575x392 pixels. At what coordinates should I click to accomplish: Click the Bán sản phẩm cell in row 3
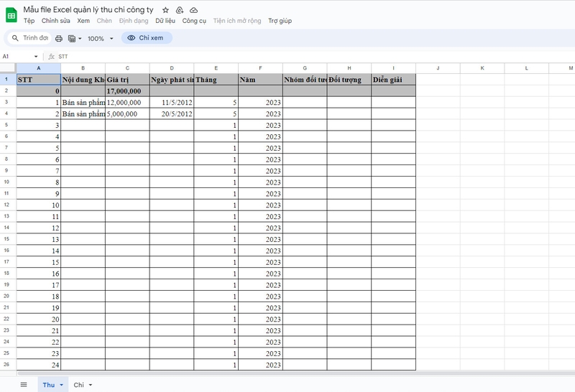click(83, 103)
